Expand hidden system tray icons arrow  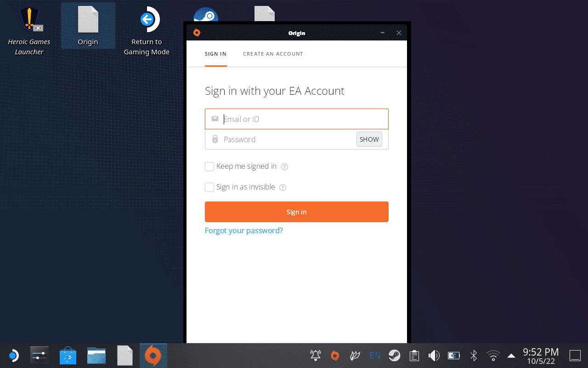pyautogui.click(x=511, y=356)
